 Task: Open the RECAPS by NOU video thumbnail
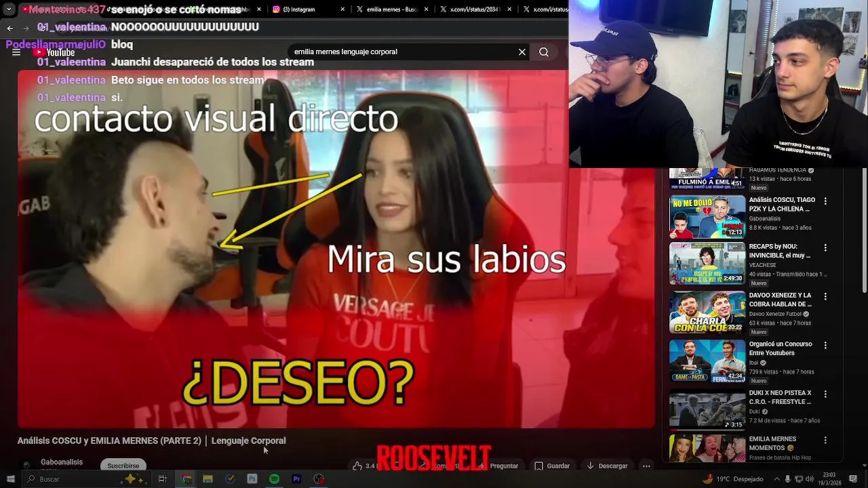pyautogui.click(x=707, y=264)
